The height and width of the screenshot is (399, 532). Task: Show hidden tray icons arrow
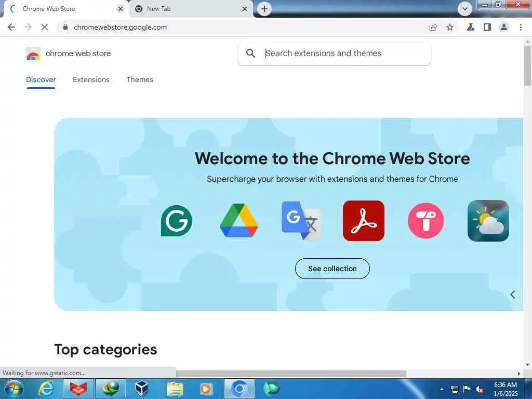[442, 389]
